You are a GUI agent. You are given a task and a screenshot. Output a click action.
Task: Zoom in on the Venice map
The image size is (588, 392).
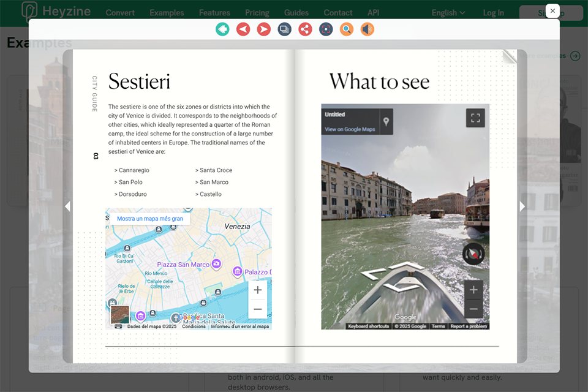[258, 290]
